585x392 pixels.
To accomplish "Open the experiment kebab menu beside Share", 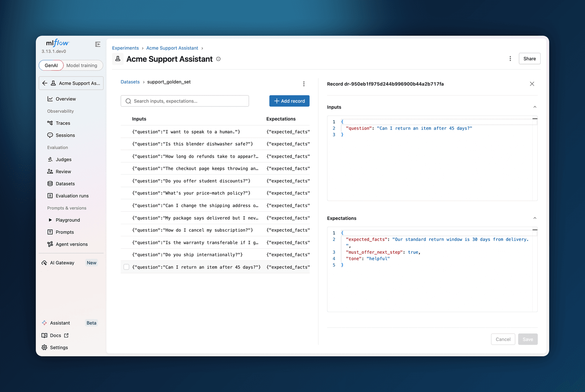I will point(510,59).
